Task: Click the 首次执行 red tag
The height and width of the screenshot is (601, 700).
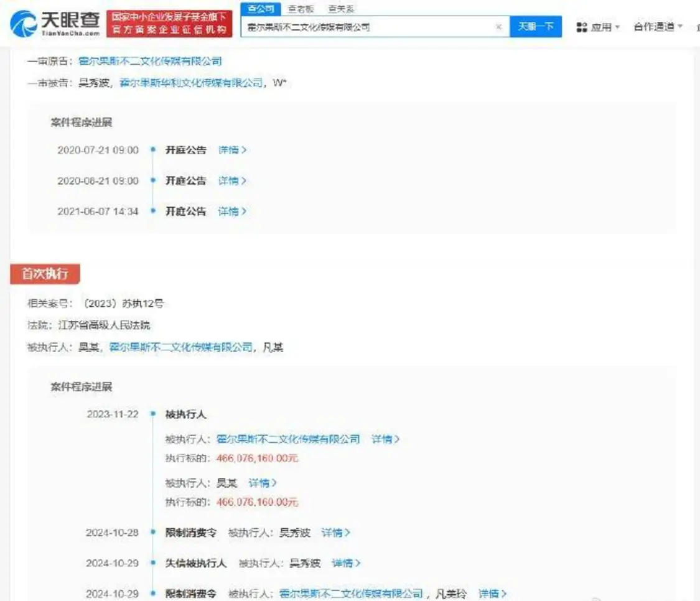Action: click(45, 274)
